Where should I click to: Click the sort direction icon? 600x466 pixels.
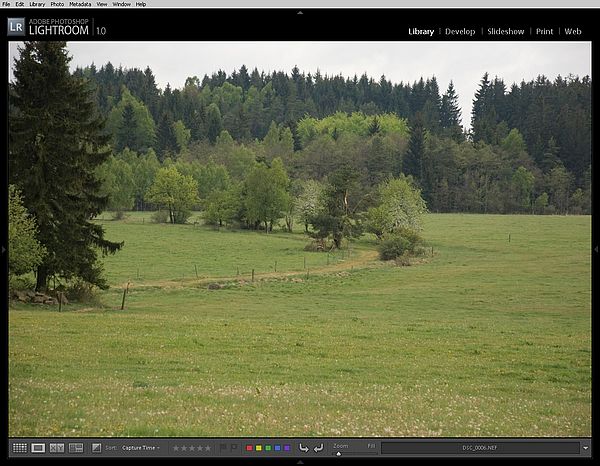click(97, 448)
